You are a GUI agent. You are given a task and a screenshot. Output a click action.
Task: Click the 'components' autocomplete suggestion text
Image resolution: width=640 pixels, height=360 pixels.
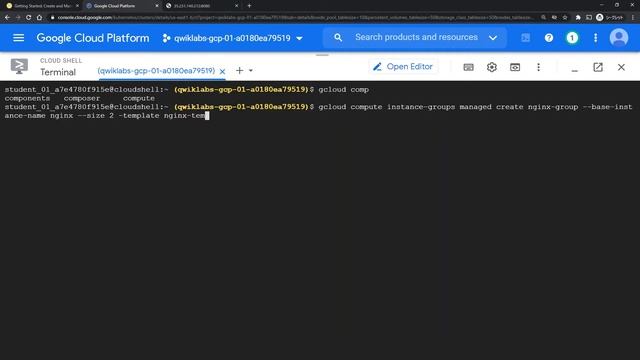tap(27, 98)
